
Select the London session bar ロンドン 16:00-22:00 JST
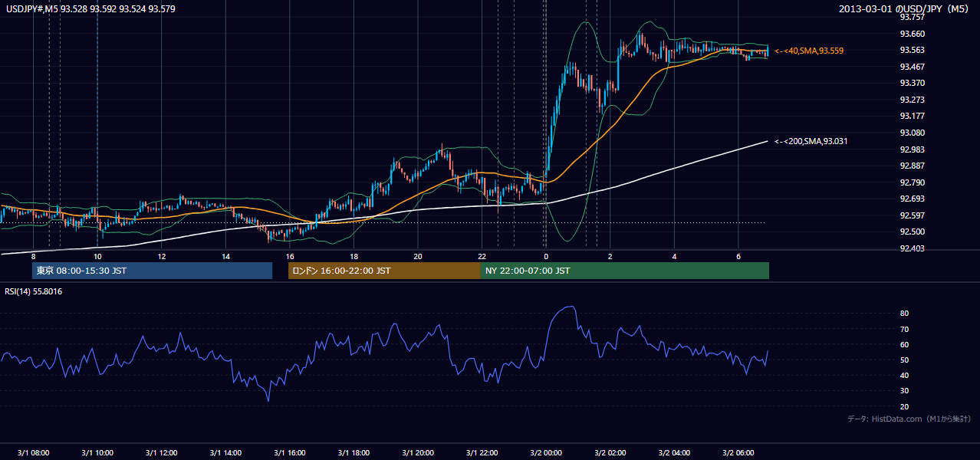384,271
